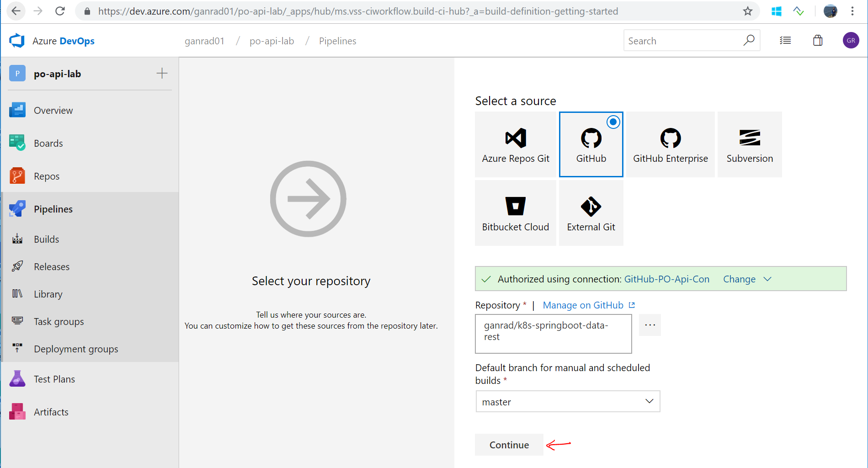Viewport: 868px width, 468px height.
Task: Click the browser profile picture icon
Action: pyautogui.click(x=830, y=11)
